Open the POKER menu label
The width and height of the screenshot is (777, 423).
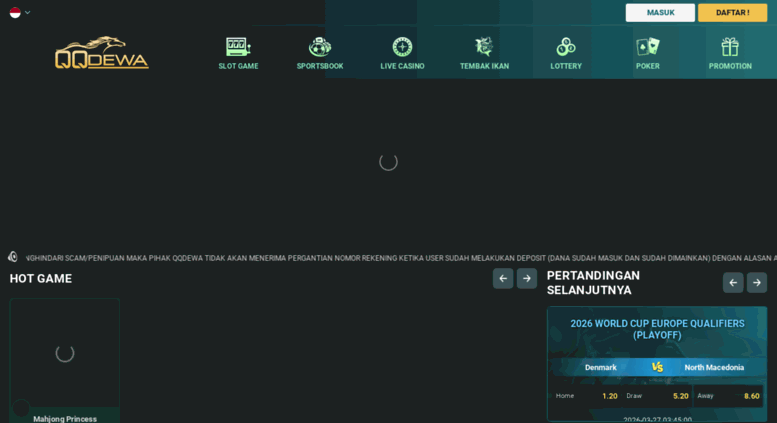tap(648, 66)
